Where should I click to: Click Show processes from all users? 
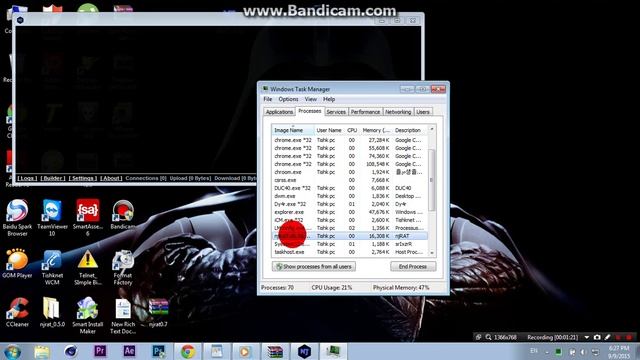pos(313,267)
